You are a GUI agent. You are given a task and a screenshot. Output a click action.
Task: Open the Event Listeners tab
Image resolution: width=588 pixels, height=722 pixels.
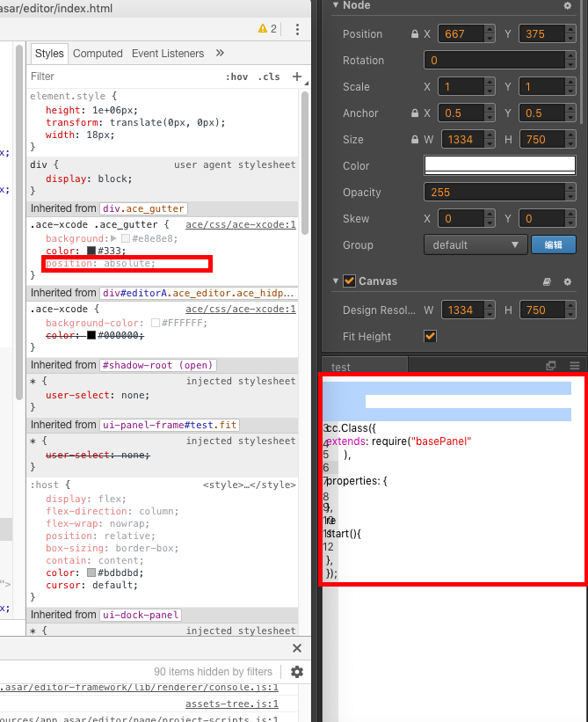point(168,54)
